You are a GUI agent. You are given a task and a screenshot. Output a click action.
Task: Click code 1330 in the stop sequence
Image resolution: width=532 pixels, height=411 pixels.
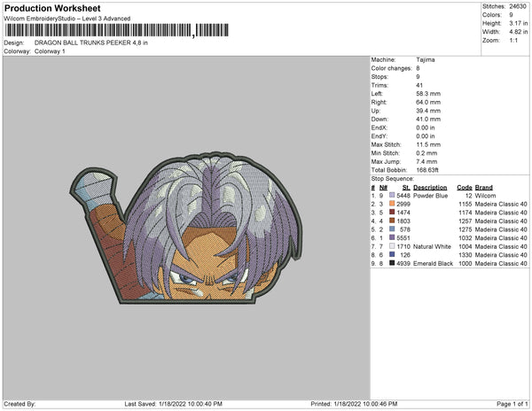[465, 255]
